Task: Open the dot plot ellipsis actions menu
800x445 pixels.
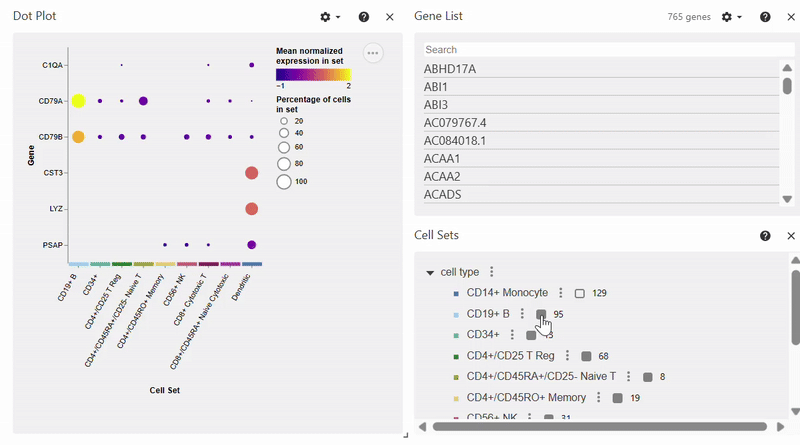Action: pos(373,54)
